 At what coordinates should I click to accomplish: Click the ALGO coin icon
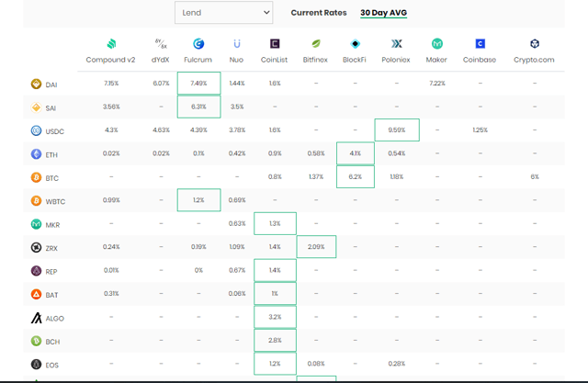(36, 318)
